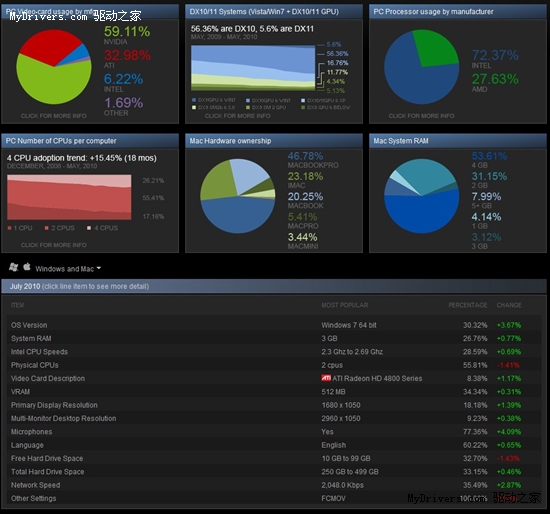The height and width of the screenshot is (514, 550).
Task: Select the Microphones survey row
Action: [274, 432]
